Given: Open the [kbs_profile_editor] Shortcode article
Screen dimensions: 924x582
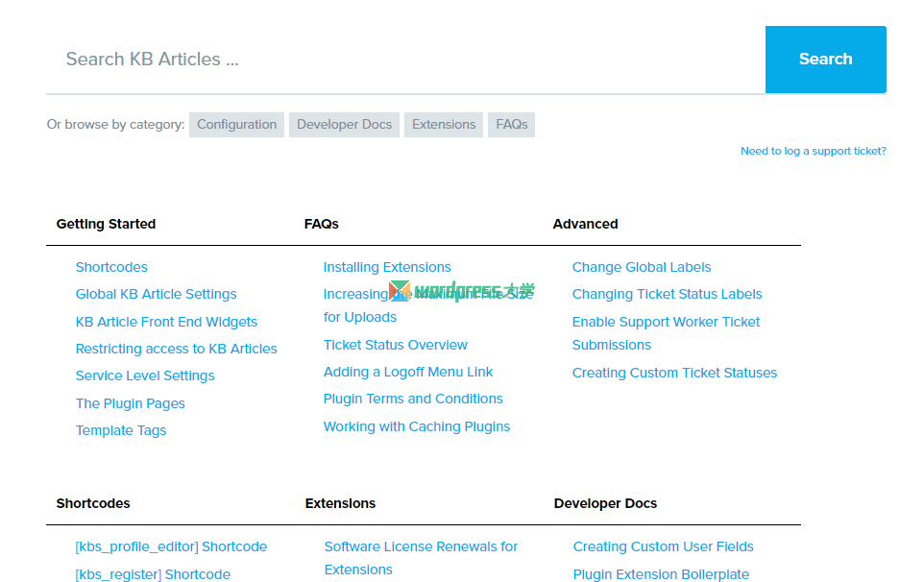Looking at the screenshot, I should (x=171, y=546).
